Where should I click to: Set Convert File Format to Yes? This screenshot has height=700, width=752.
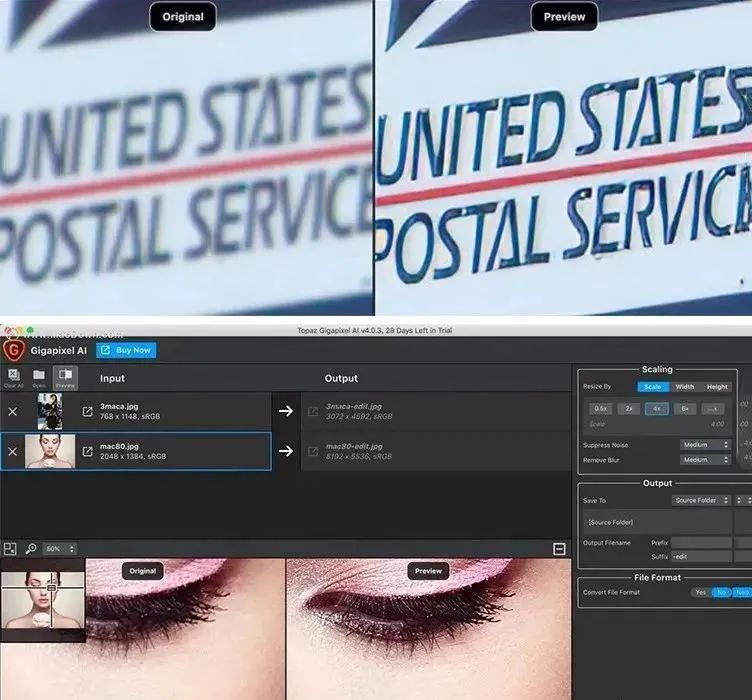pyautogui.click(x=699, y=592)
